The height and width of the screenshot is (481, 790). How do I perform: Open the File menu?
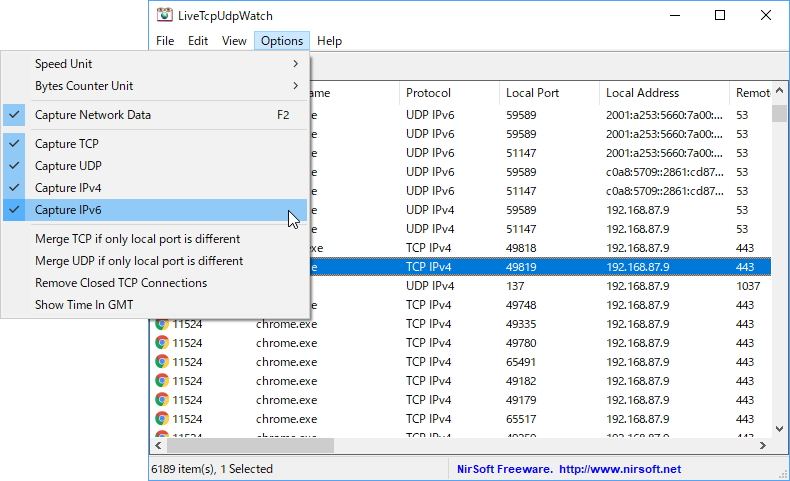click(x=165, y=41)
